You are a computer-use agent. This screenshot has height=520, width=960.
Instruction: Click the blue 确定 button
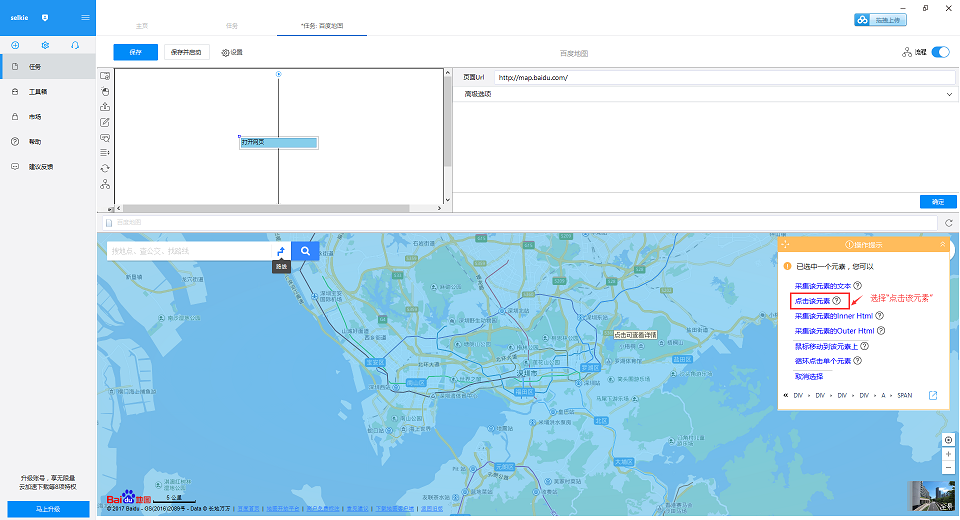(938, 202)
